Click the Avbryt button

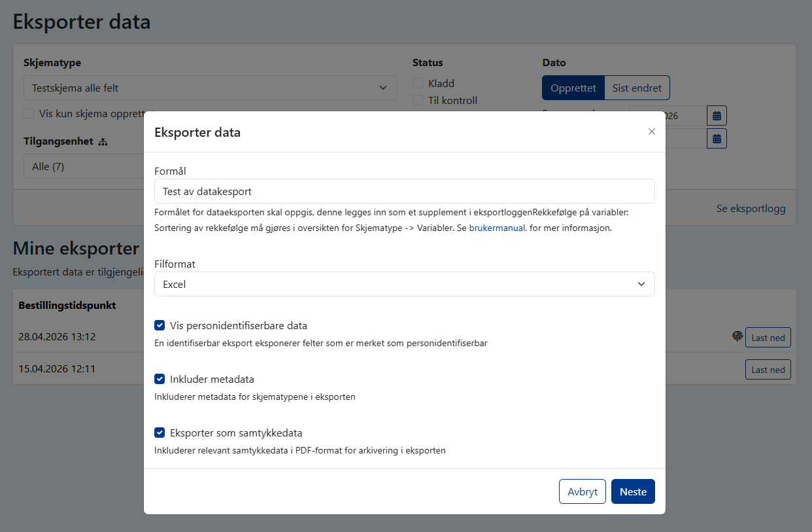point(583,491)
